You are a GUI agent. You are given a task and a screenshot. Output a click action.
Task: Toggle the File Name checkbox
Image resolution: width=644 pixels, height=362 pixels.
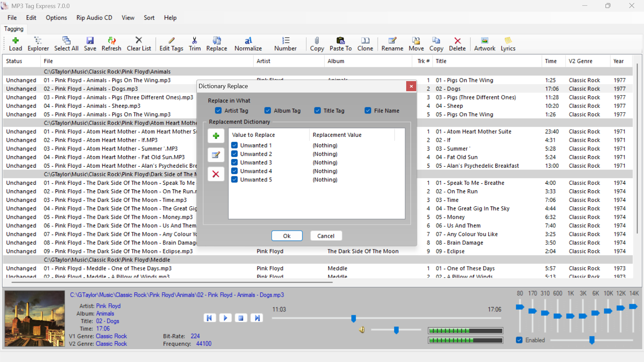click(368, 111)
